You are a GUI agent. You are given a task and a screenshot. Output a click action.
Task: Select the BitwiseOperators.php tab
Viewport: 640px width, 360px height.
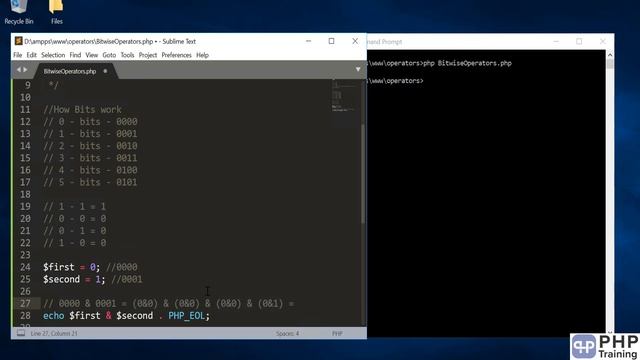tap(70, 71)
